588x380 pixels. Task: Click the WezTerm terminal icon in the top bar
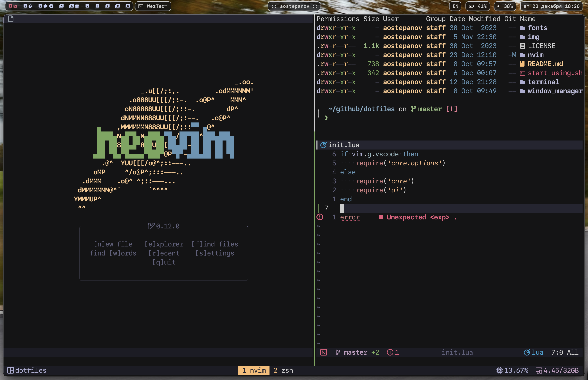coord(141,6)
